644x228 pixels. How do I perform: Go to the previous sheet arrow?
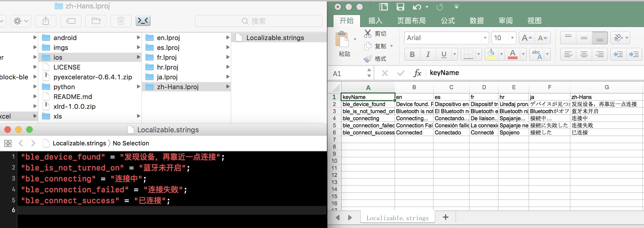click(x=338, y=218)
